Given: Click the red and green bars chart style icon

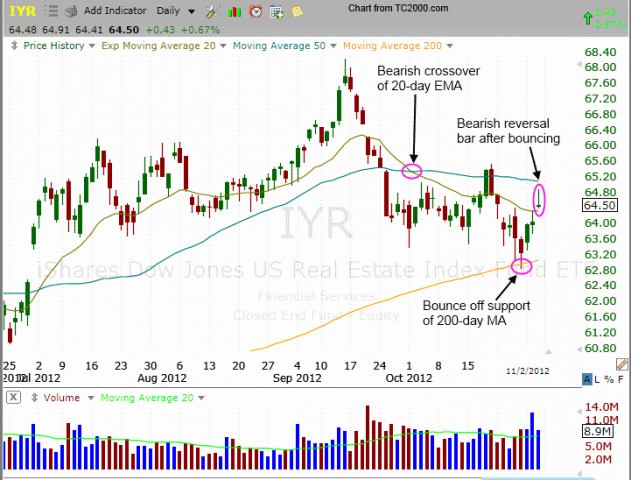Looking at the screenshot, I should click(x=235, y=12).
